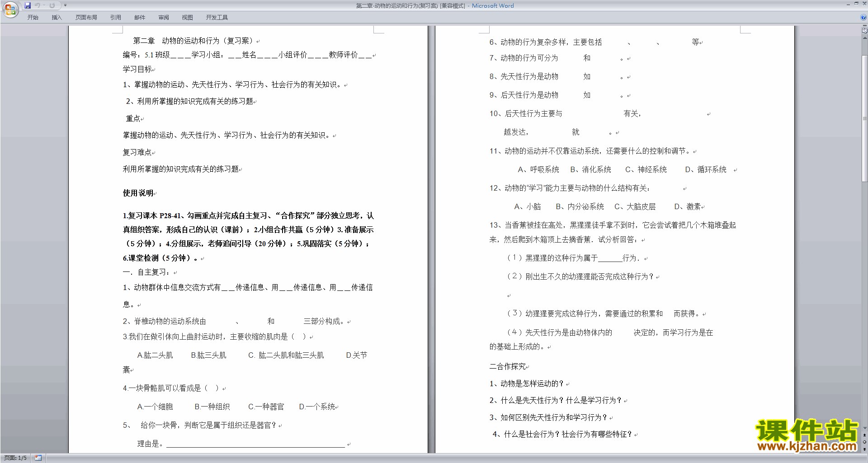The width and height of the screenshot is (868, 463).
Task: Click the next page double-arrow button
Action: click(x=865, y=449)
